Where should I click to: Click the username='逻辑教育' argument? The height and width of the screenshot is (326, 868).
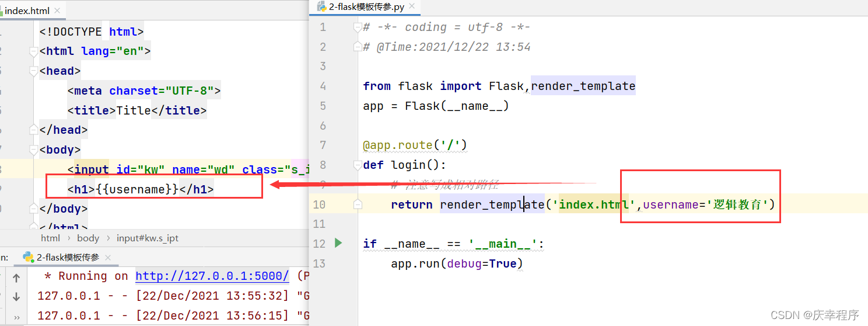(x=705, y=204)
